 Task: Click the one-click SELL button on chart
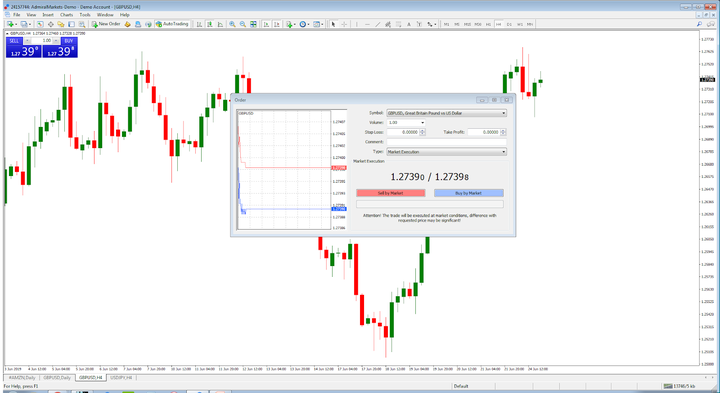click(x=23, y=48)
